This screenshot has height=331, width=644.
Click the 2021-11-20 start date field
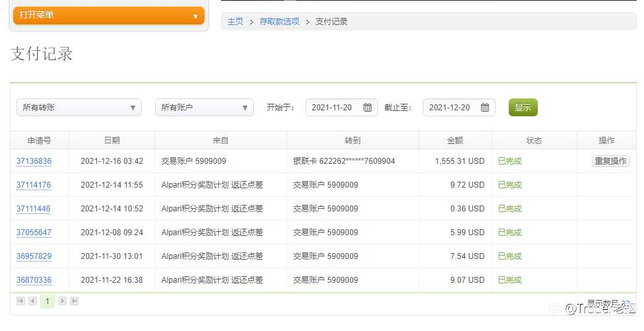[342, 107]
